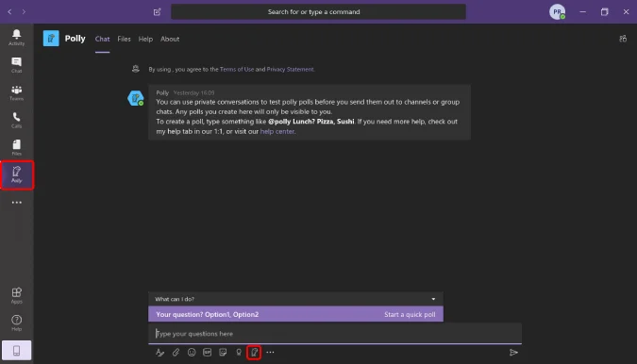Click the Polly app logo in header

(51, 39)
